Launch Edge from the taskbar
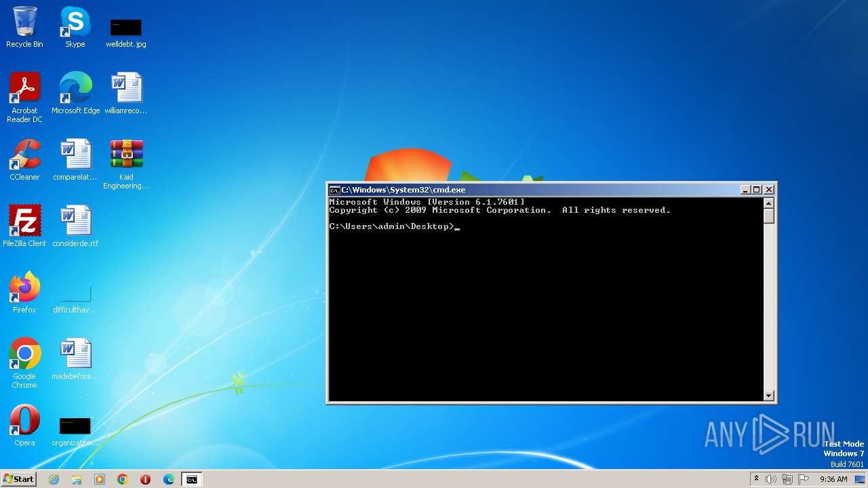Screen dimensions: 868x488 click(x=169, y=479)
